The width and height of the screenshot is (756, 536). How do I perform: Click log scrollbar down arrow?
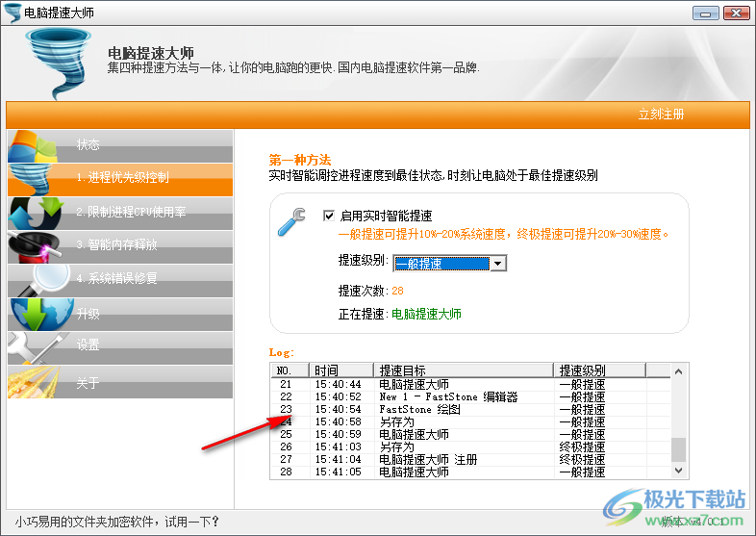[678, 471]
